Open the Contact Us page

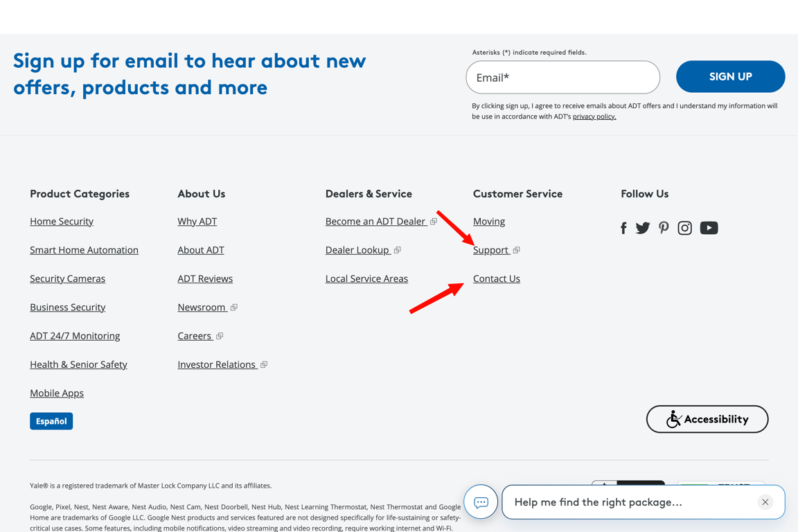click(x=496, y=278)
